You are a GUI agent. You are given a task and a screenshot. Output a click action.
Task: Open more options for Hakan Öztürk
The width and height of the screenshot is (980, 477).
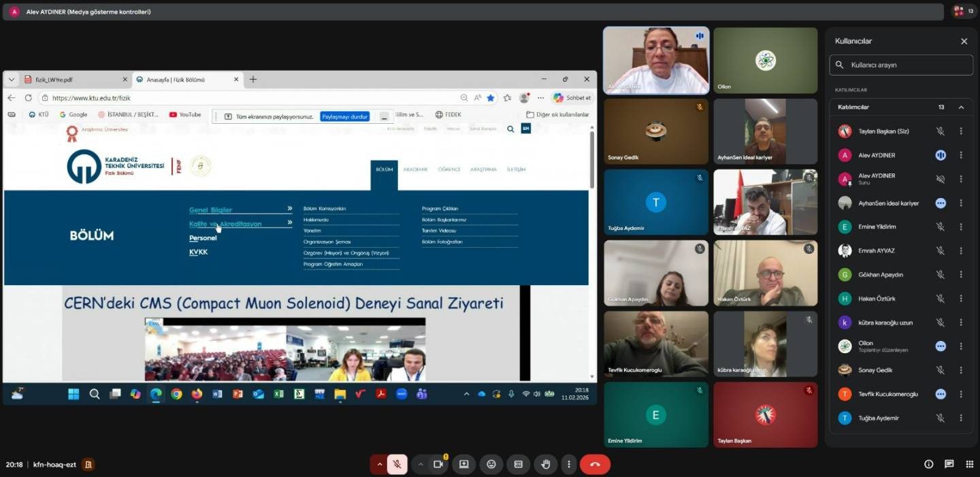961,299
